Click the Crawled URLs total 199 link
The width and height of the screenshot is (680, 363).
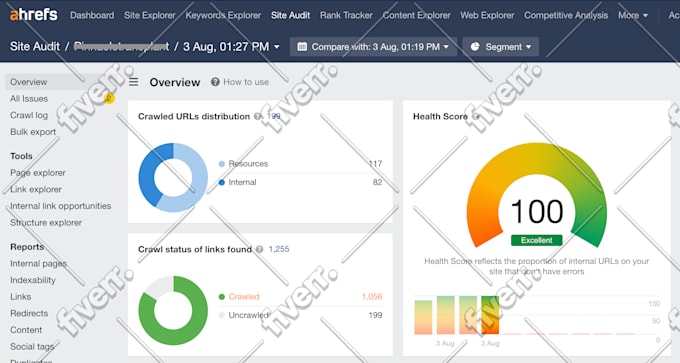pyautogui.click(x=274, y=116)
